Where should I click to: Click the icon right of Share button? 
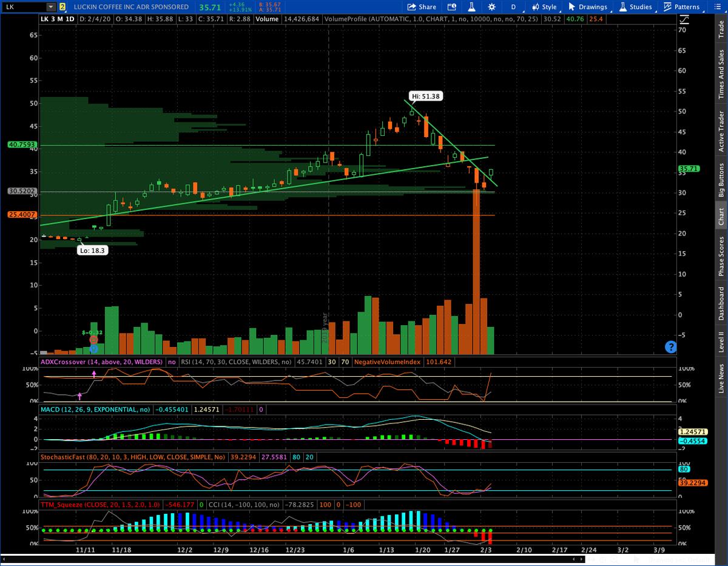coord(451,7)
